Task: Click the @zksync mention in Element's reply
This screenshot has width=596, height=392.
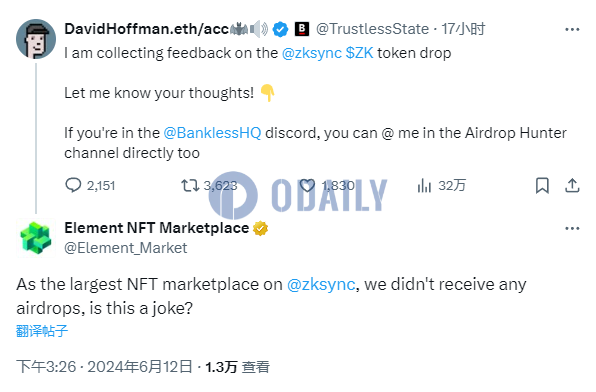Action: [321, 284]
